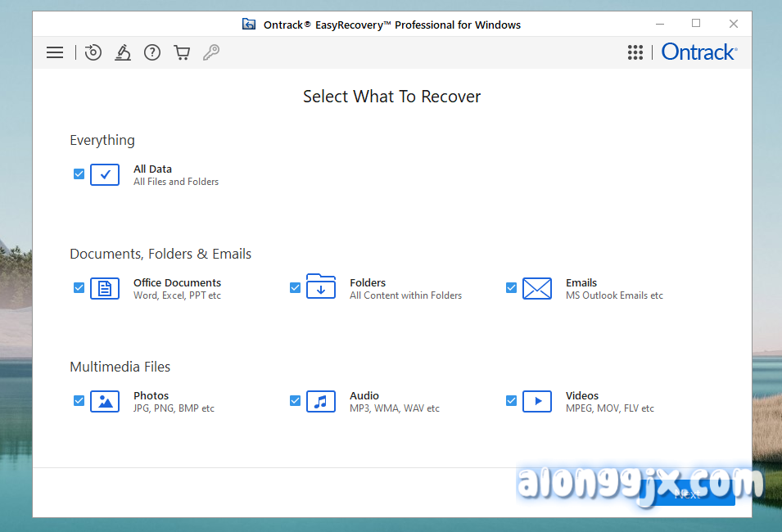Screen dimensions: 782x532
Task: Click the Photos picture icon
Action: 105,401
